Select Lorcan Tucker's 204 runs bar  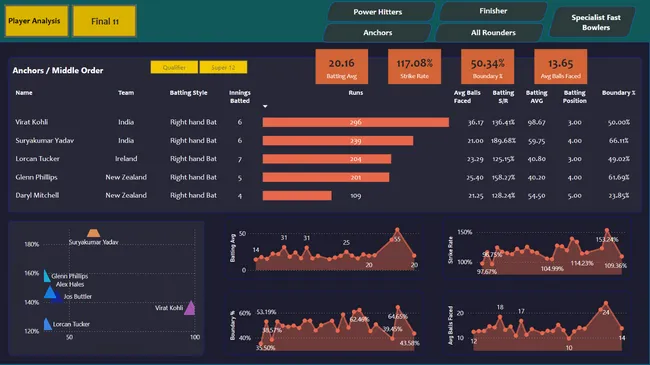pyautogui.click(x=327, y=159)
